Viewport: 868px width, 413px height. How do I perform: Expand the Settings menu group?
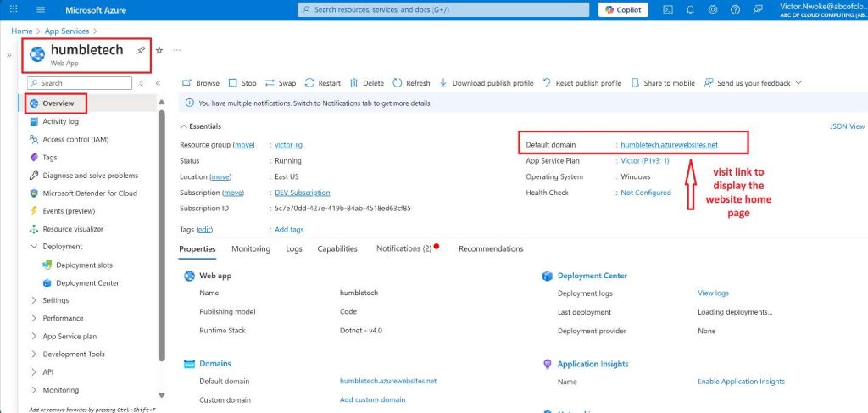pos(34,300)
